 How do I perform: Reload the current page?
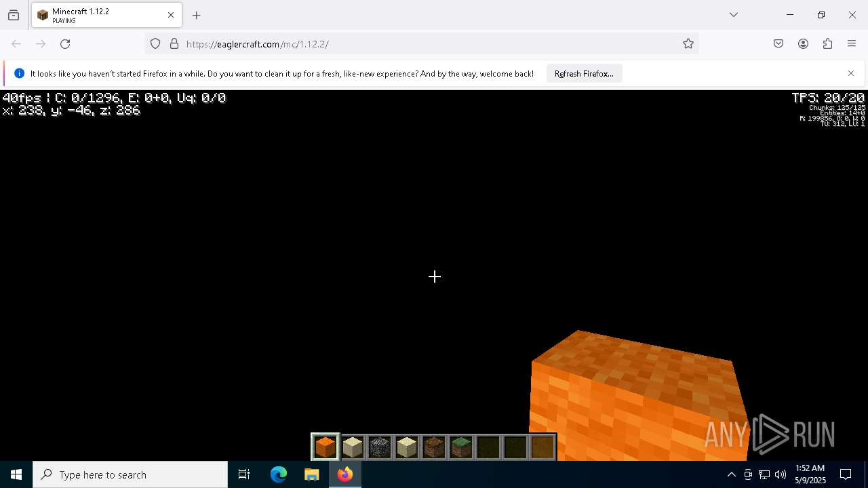coord(65,44)
